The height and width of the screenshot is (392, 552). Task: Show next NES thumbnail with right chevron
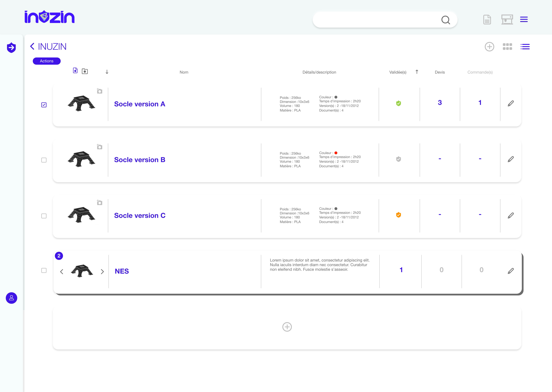click(x=102, y=272)
